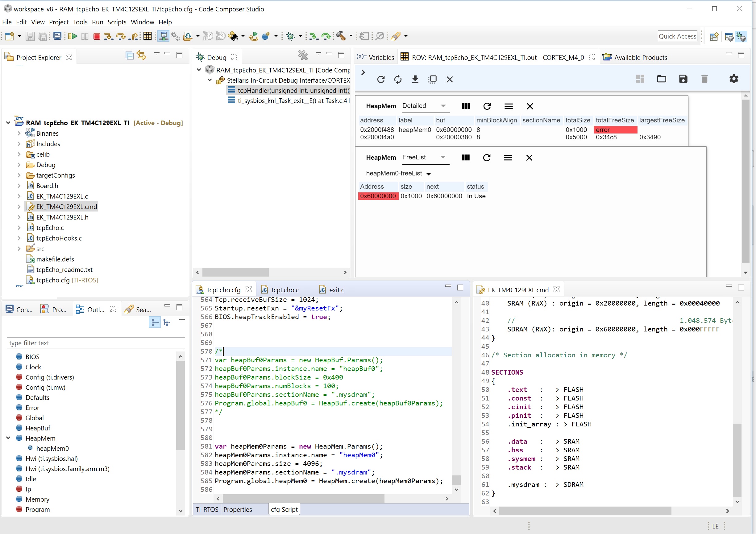The height and width of the screenshot is (534, 756).
Task: Switch to the tcpEcho.c editor tab
Action: pos(285,290)
